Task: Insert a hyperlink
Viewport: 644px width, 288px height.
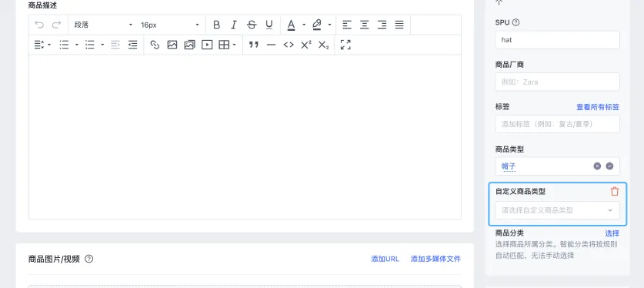Action: [155, 45]
